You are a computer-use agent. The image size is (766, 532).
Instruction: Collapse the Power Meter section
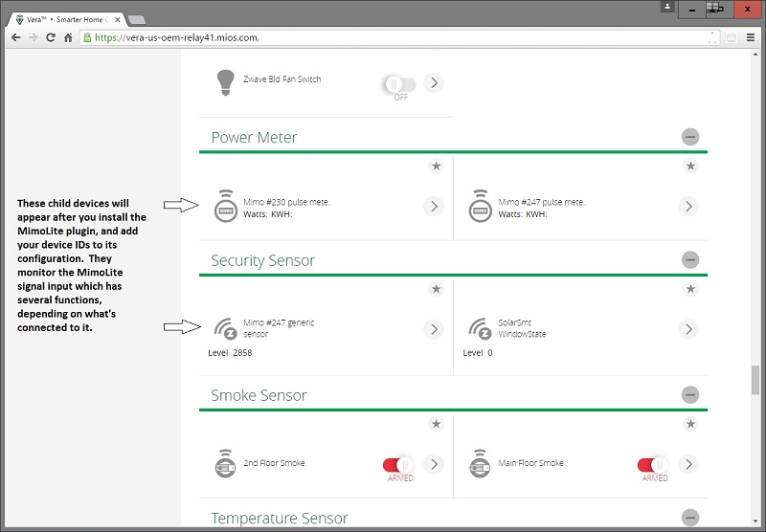pyautogui.click(x=690, y=137)
